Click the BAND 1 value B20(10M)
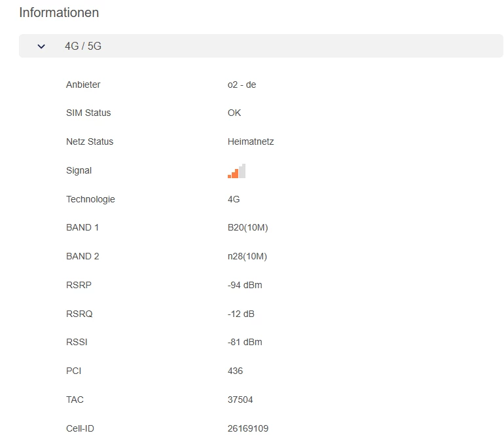Screen dimensions: 504x448 pos(247,227)
